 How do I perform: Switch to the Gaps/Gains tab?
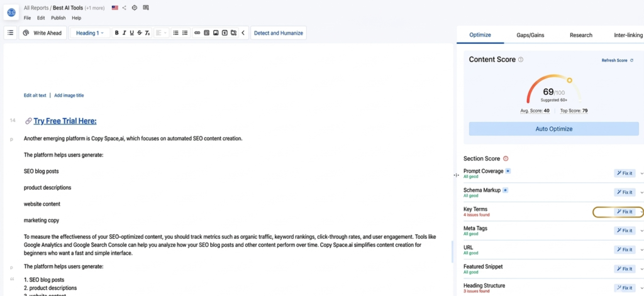coord(530,35)
